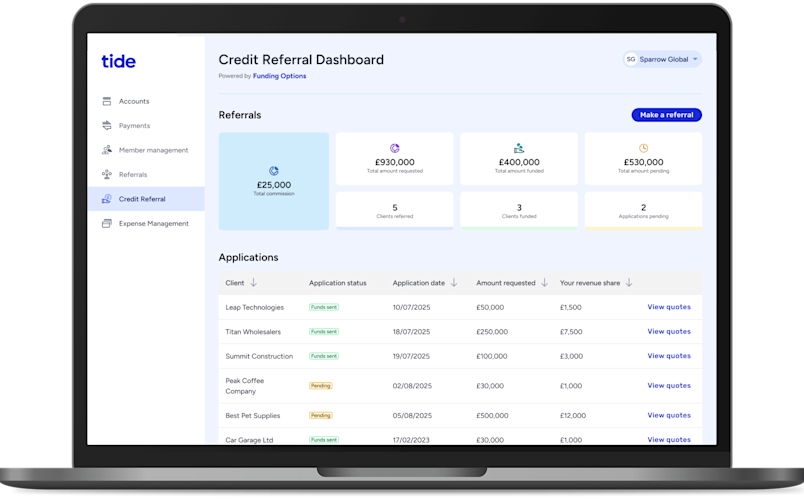Click the £12,000 revenue share cell

click(573, 415)
